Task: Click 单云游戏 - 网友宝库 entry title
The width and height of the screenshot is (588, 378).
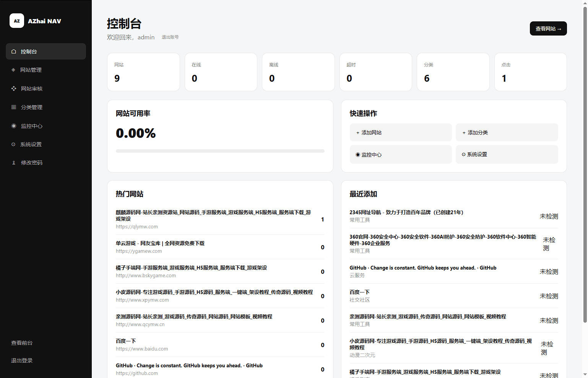Action: coord(160,243)
